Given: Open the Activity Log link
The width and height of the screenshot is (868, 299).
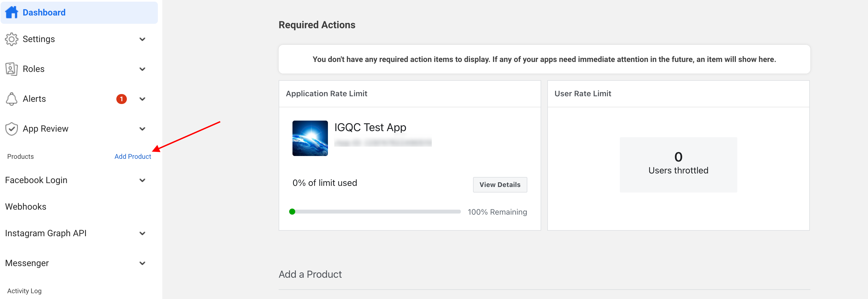Looking at the screenshot, I should click(24, 291).
